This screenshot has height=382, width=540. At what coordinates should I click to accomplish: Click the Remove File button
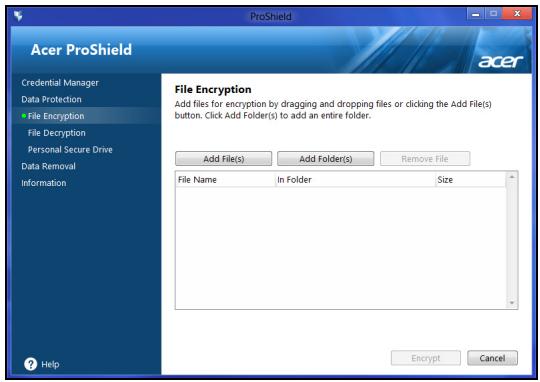(425, 159)
